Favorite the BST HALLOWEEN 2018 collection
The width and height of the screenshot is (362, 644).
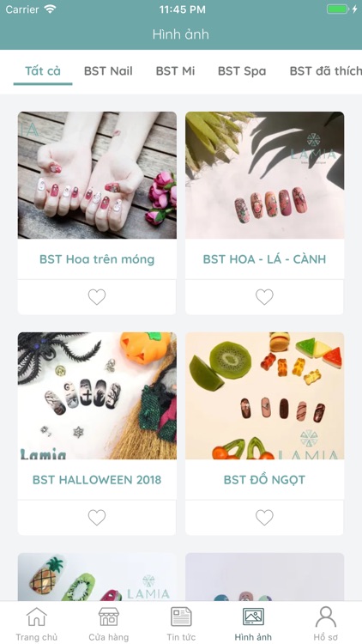coord(97,518)
